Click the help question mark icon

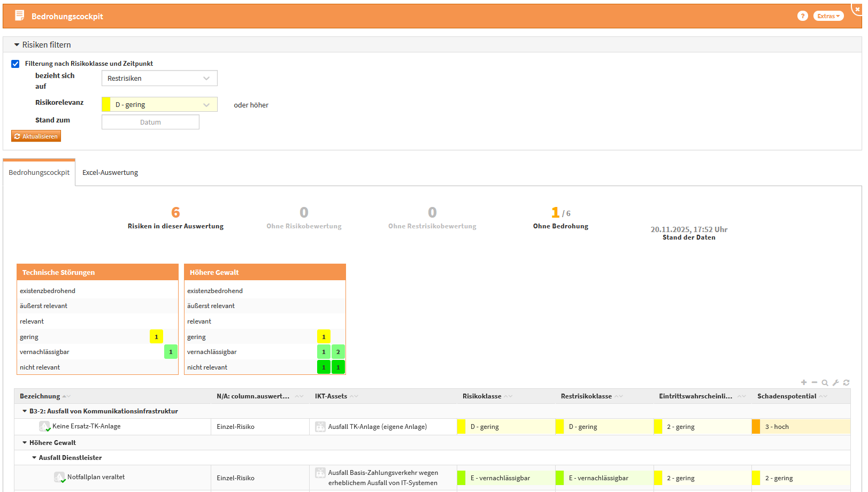click(x=802, y=16)
